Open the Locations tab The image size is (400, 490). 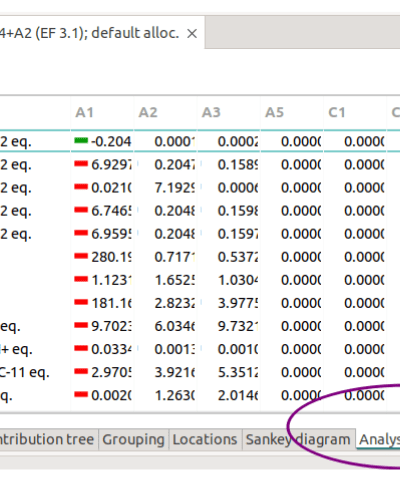pos(205,439)
